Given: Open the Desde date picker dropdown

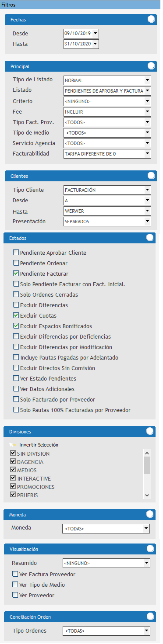Looking at the screenshot, I should coord(96,34).
